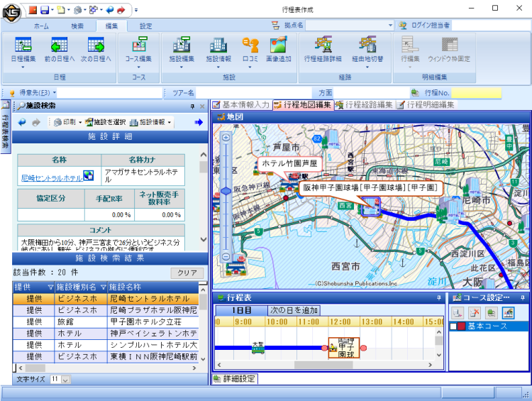
Task: Pin the 施設検索 panel
Action: [192, 106]
